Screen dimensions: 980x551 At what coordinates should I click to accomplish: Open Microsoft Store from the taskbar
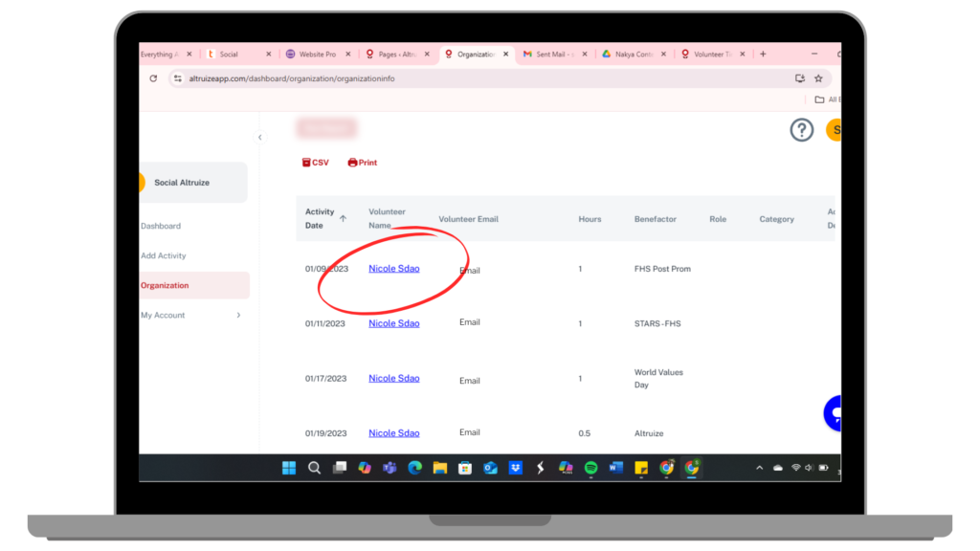[x=465, y=468]
